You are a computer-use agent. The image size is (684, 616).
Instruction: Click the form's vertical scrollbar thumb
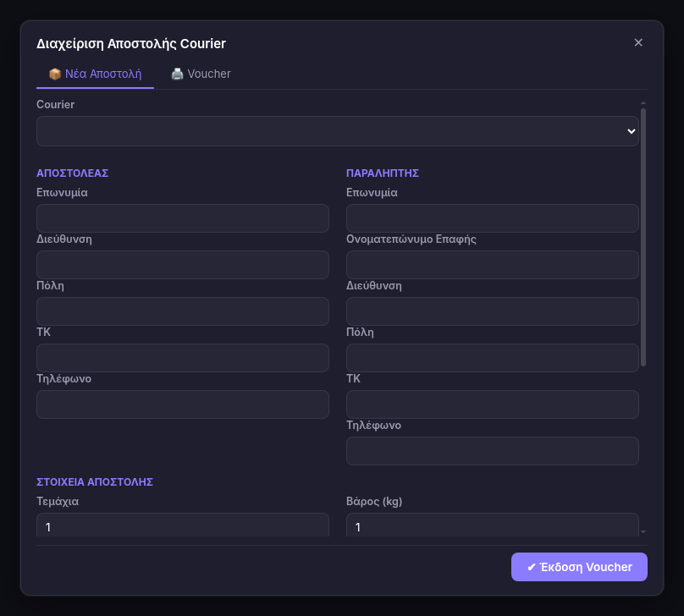[643, 238]
